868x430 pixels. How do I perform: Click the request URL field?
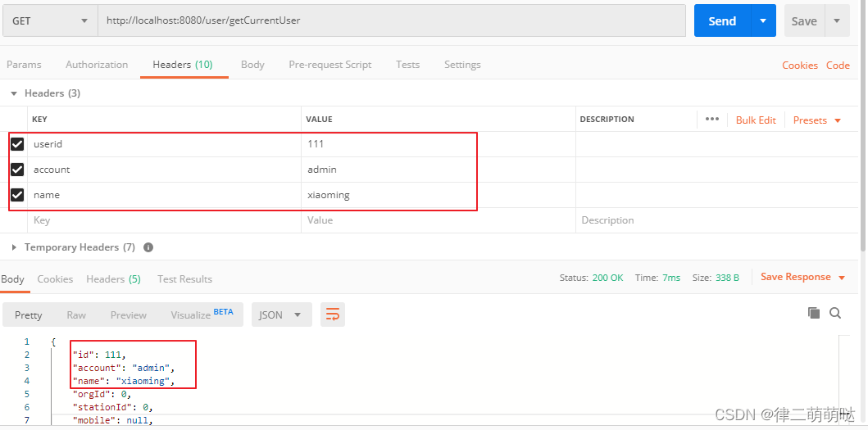click(392, 21)
